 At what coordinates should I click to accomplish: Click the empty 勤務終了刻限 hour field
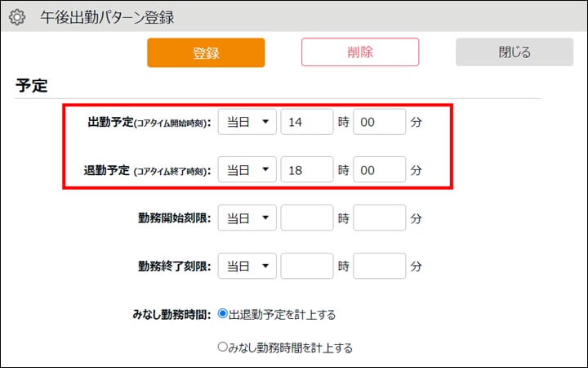(x=306, y=267)
